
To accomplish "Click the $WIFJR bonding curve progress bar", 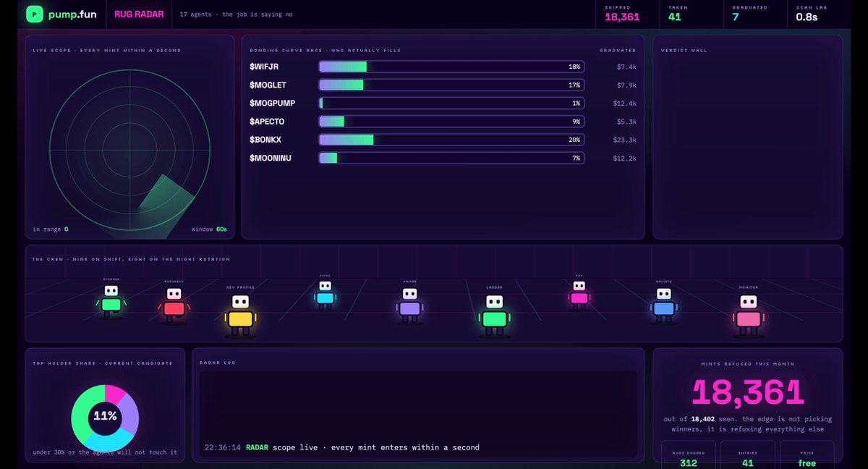I will (451, 67).
